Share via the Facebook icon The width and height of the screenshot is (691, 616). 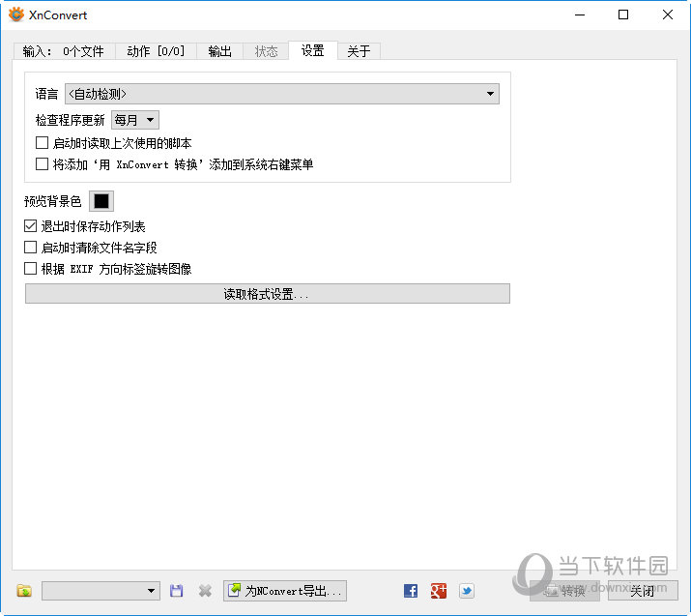coord(411,591)
